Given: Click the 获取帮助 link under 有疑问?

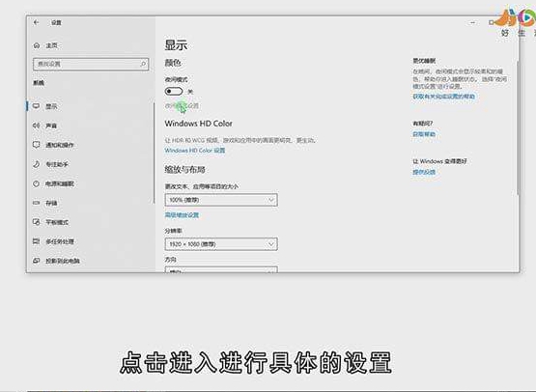Looking at the screenshot, I should [424, 134].
